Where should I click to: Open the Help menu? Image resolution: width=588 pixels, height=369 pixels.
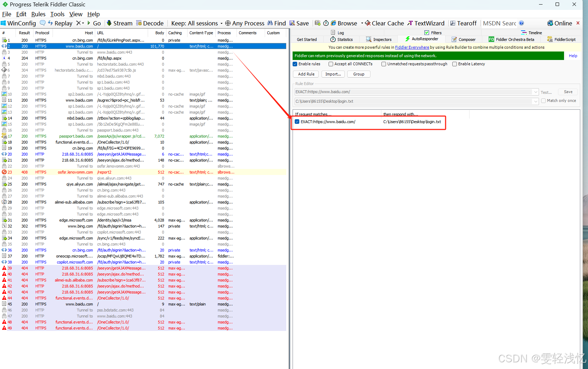click(93, 14)
